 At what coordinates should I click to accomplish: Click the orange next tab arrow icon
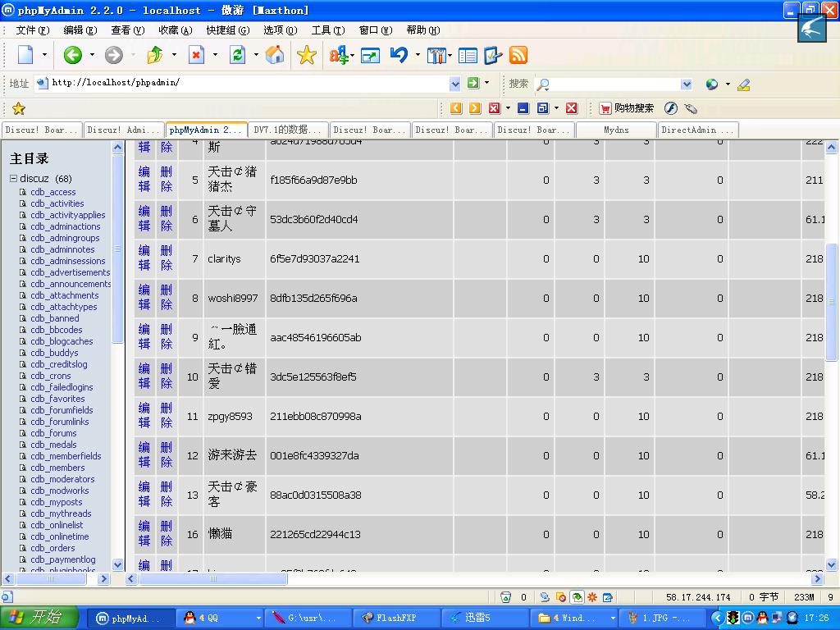pyautogui.click(x=475, y=108)
